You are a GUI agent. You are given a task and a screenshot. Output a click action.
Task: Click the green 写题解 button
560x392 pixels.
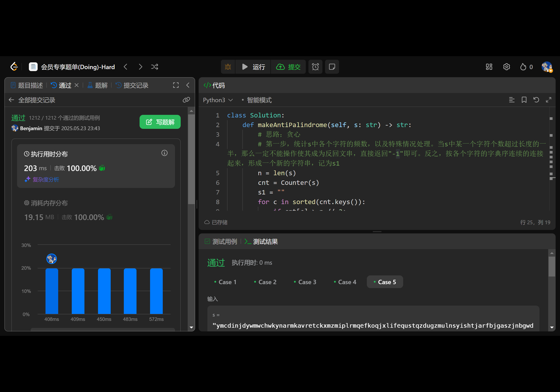[x=160, y=122]
